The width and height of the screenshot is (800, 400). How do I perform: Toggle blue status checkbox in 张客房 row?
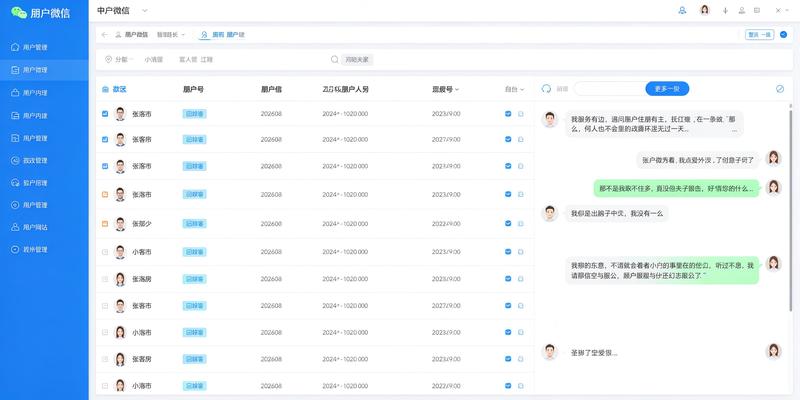tap(508, 359)
